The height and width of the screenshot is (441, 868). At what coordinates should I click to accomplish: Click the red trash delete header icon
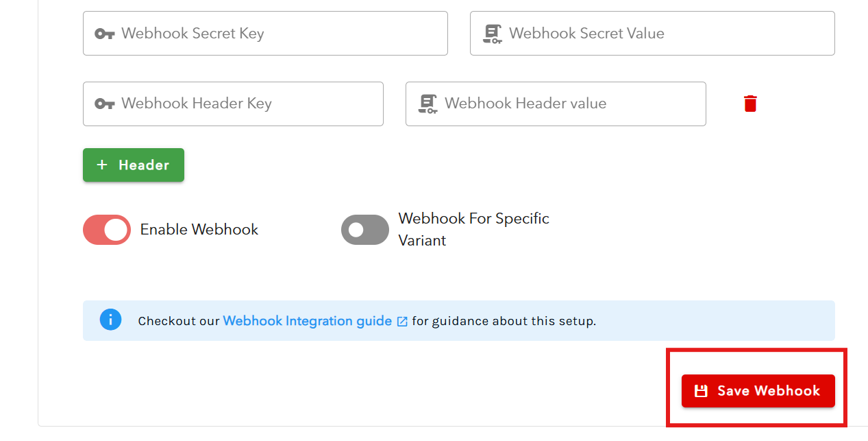tap(750, 104)
